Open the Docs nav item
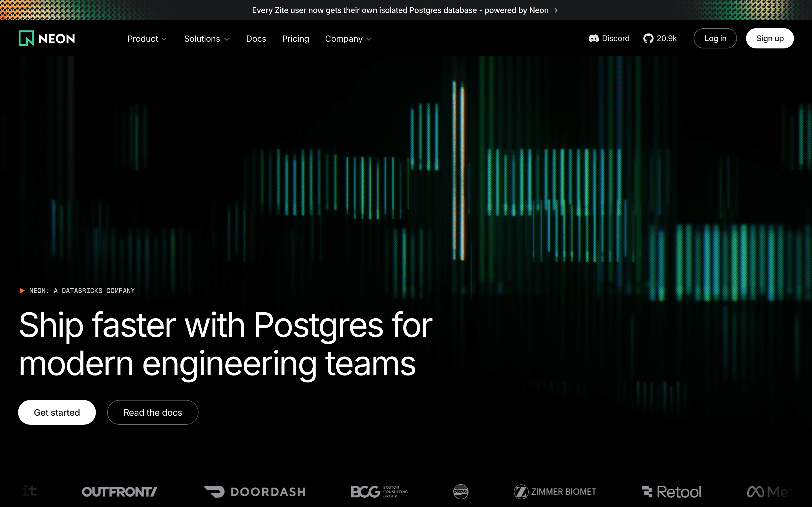 256,39
